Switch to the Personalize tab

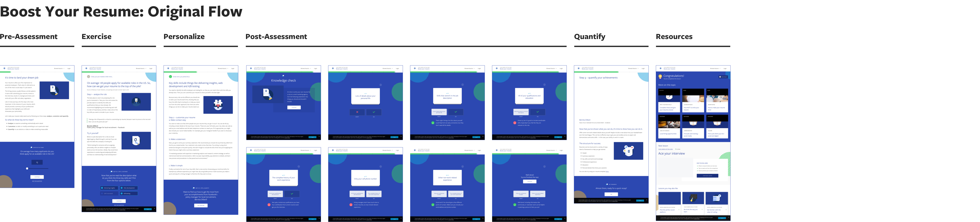pyautogui.click(x=184, y=36)
